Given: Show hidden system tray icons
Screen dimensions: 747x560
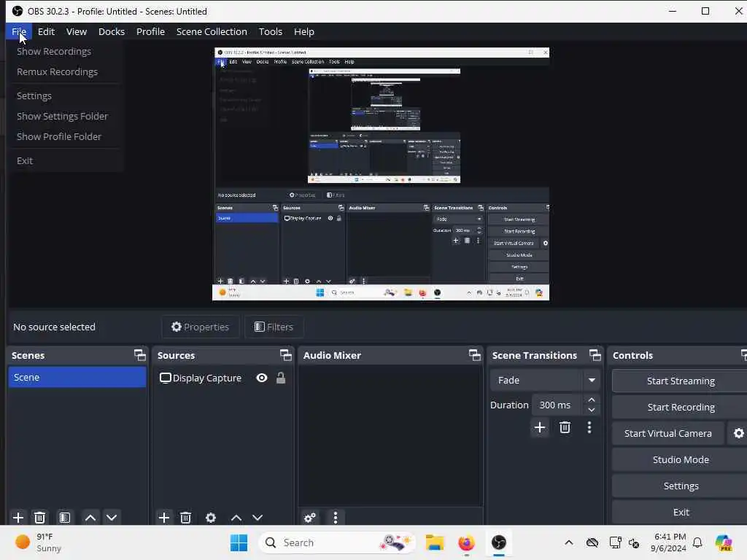Looking at the screenshot, I should 569,542.
